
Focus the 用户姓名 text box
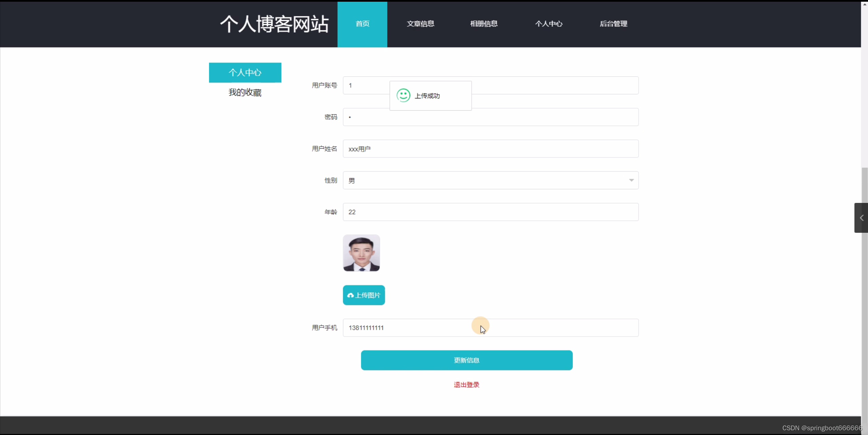tap(490, 149)
